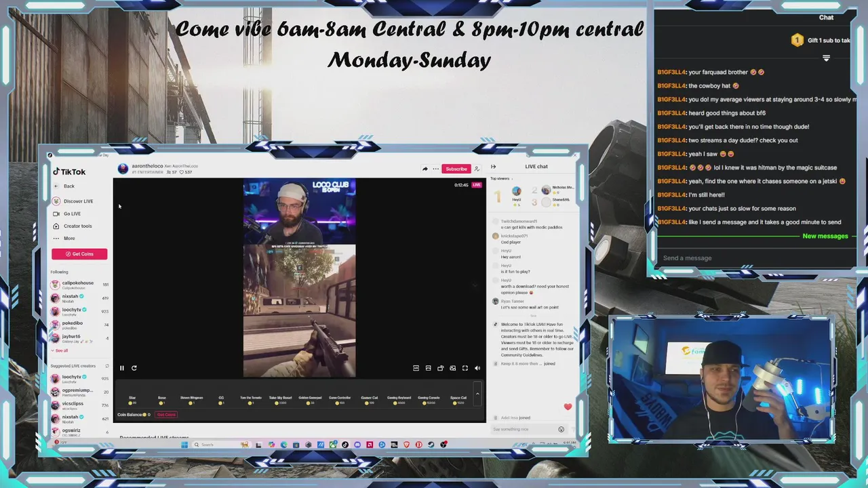Viewport: 868px width, 488px height.
Task: Open the chat menu lines icon
Action: (x=826, y=58)
